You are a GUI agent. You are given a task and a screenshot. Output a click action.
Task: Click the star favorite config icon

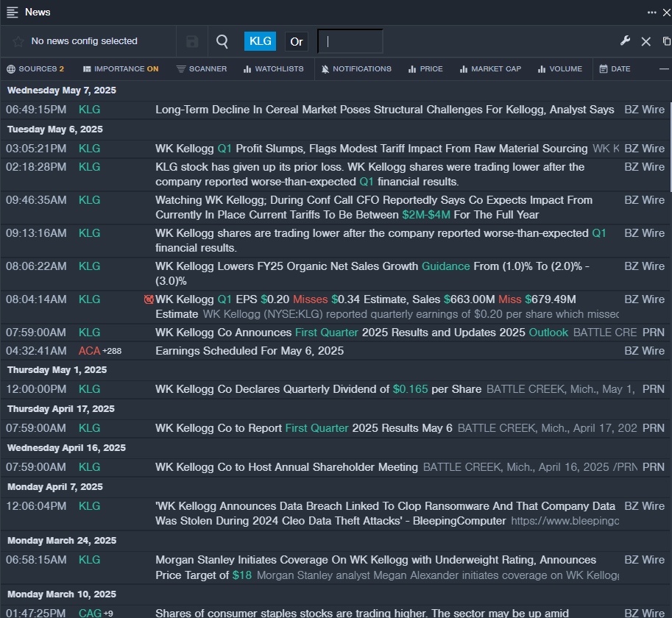pyautogui.click(x=18, y=41)
